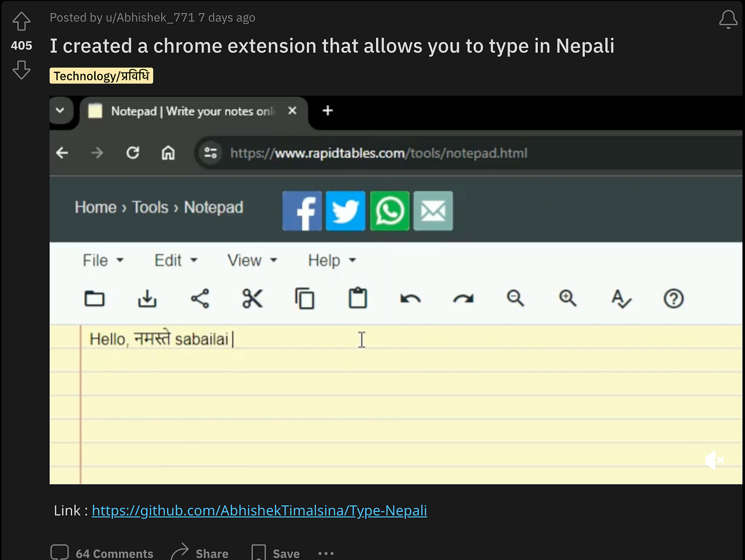Open the more options ellipsis menu

coord(326,553)
